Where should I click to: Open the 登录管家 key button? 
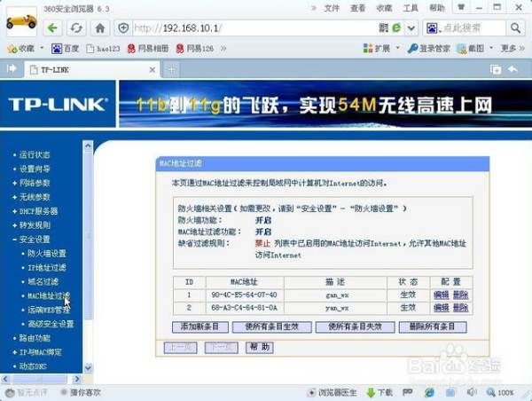pyautogui.click(x=428, y=49)
